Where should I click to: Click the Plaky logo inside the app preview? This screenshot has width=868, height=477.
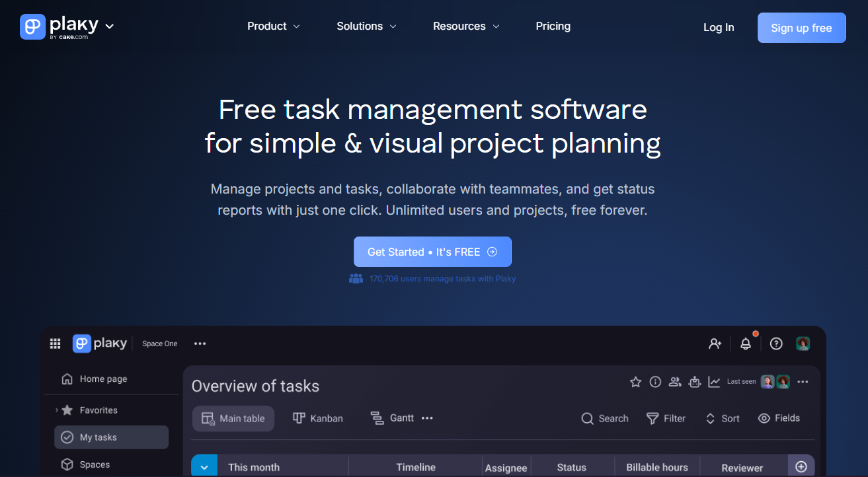(100, 344)
